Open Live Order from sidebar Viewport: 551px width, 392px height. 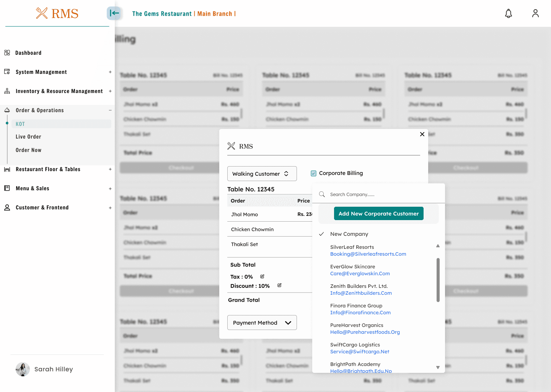(x=28, y=137)
